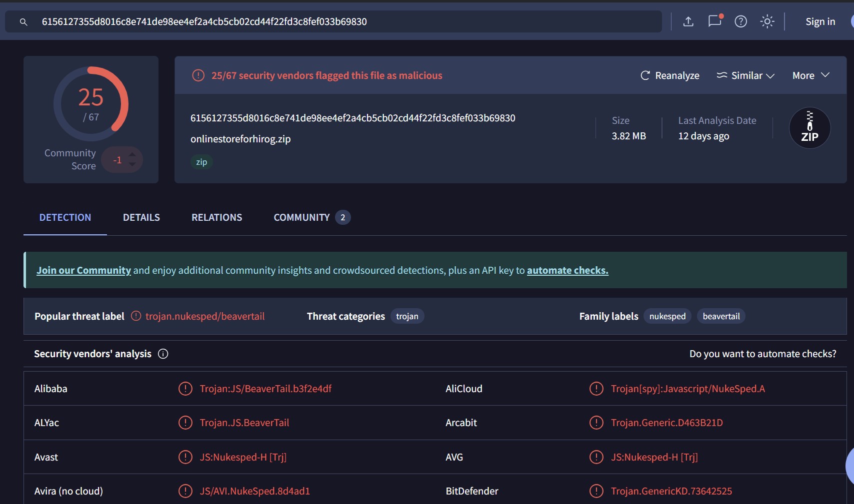This screenshot has width=854, height=504.
Task: Click the 3.82 MB size value
Action: click(x=629, y=136)
